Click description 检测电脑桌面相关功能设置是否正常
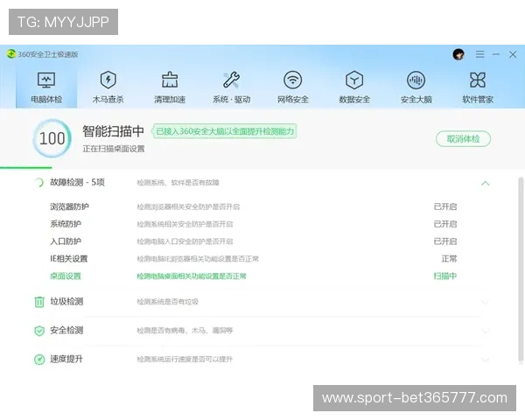525x420 pixels. pyautogui.click(x=192, y=276)
